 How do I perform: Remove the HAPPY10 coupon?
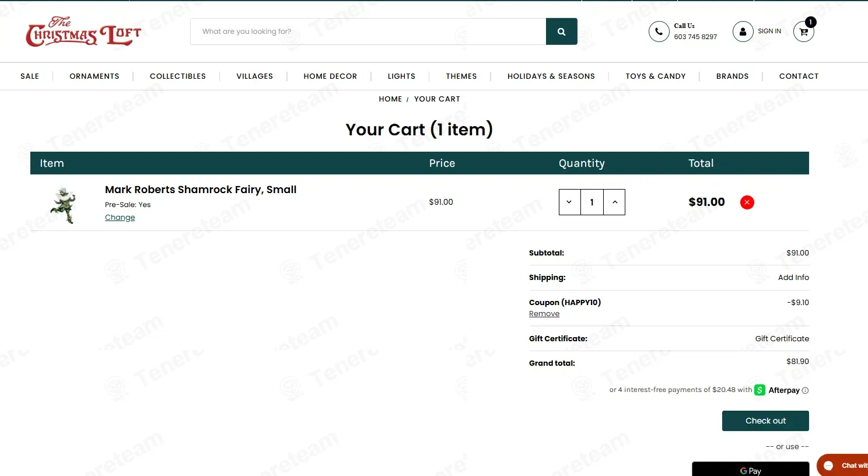pyautogui.click(x=544, y=314)
